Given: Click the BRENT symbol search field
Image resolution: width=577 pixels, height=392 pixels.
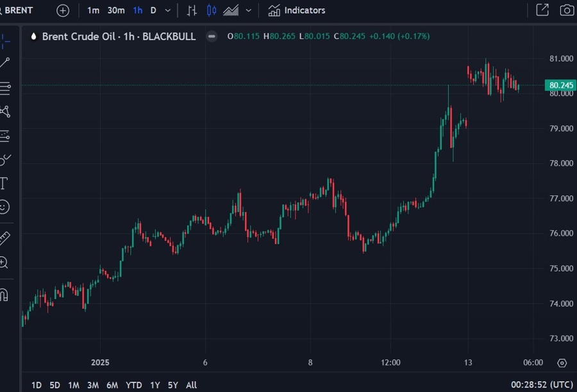Looking at the screenshot, I should pyautogui.click(x=17, y=10).
